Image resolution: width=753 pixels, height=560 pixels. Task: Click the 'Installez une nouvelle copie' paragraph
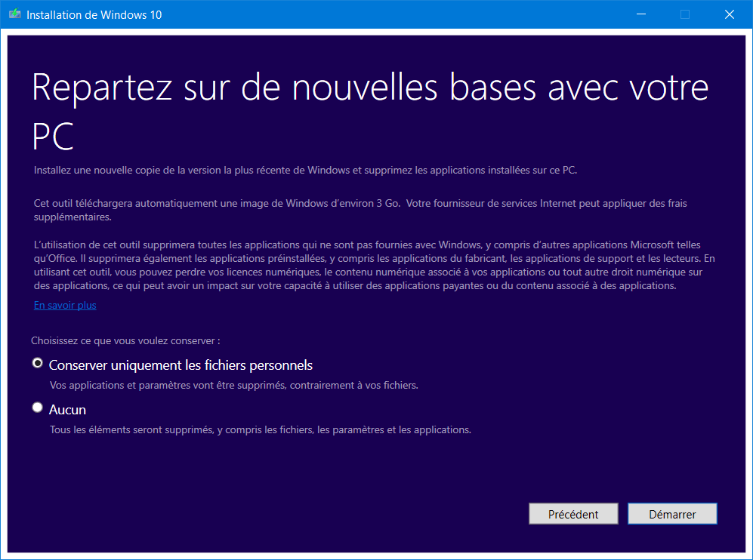pos(305,171)
